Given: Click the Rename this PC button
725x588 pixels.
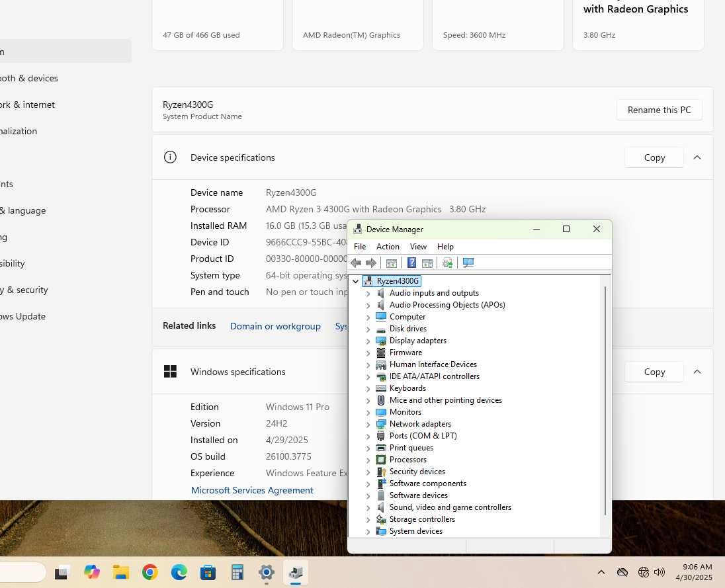Looking at the screenshot, I should tap(659, 110).
